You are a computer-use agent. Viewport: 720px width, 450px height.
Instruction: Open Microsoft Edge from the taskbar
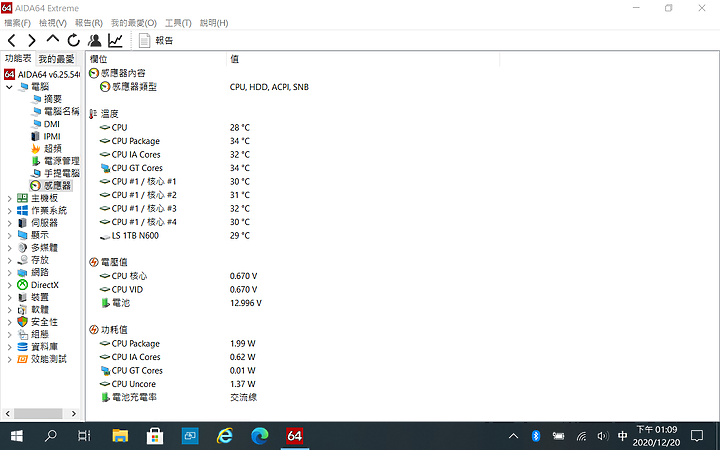click(259, 436)
